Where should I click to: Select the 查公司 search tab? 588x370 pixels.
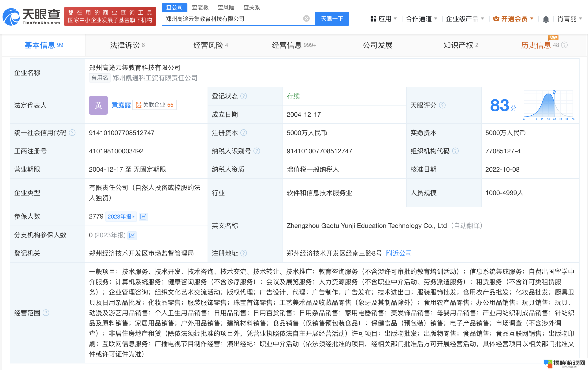pyautogui.click(x=174, y=7)
